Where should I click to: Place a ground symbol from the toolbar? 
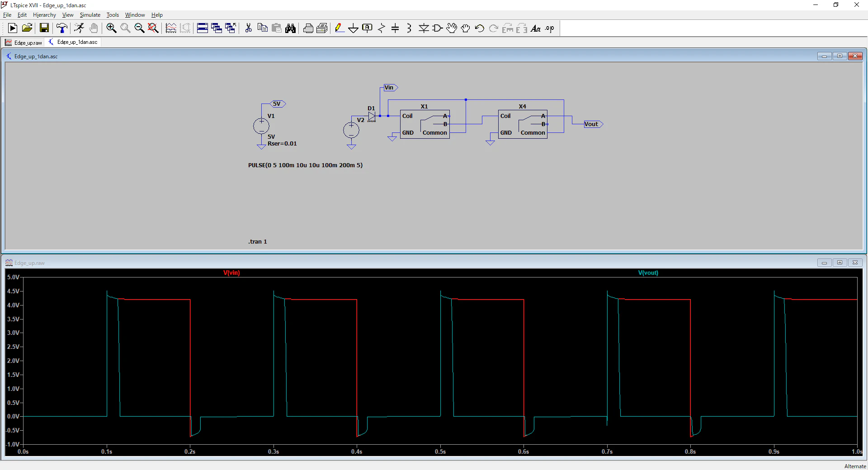coord(353,28)
